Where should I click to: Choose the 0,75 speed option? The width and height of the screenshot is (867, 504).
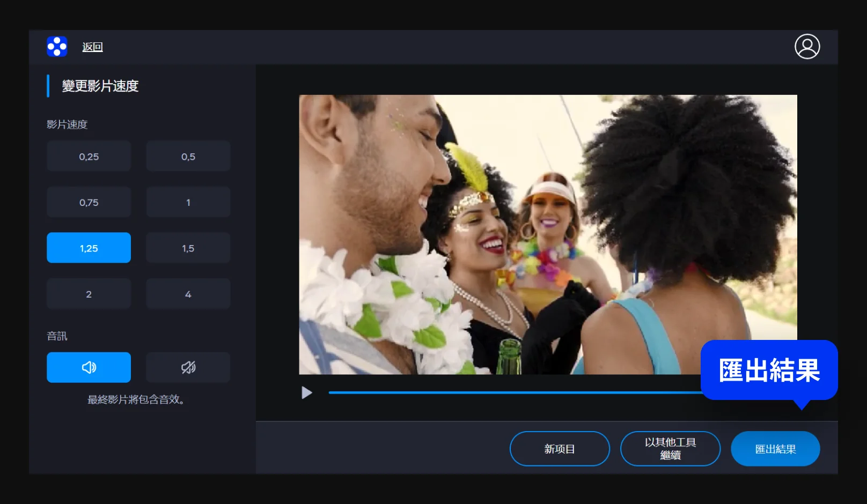[89, 202]
